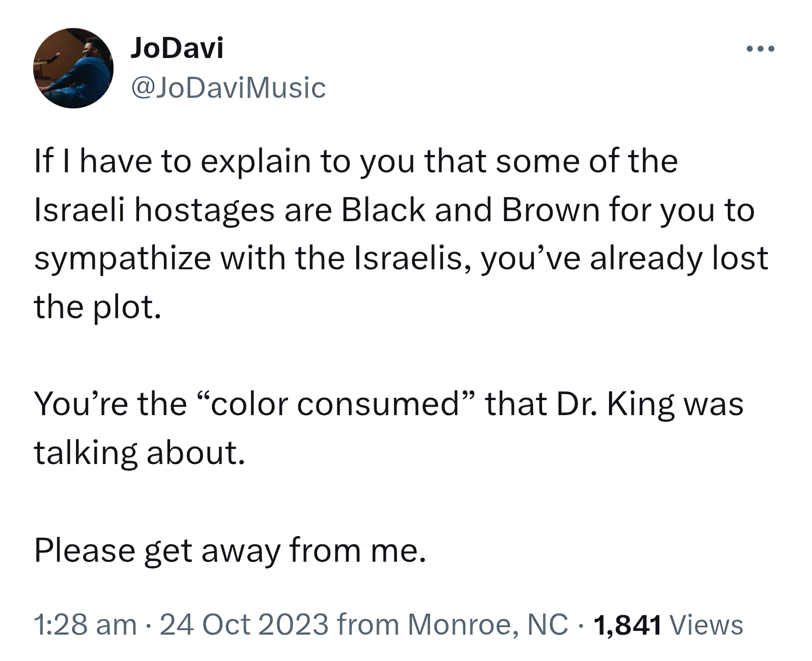812x661 pixels.
Task: Click the tweet's first paragraph about hostages
Action: (x=401, y=234)
